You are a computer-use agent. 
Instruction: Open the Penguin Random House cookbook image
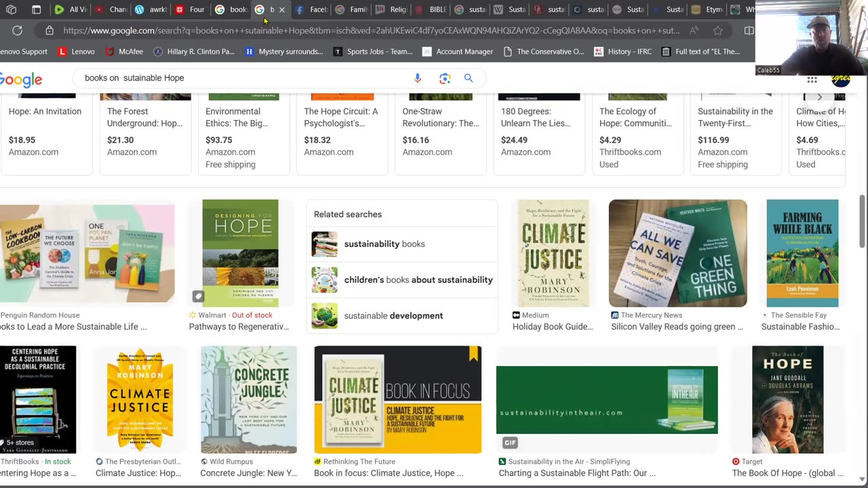(x=87, y=253)
